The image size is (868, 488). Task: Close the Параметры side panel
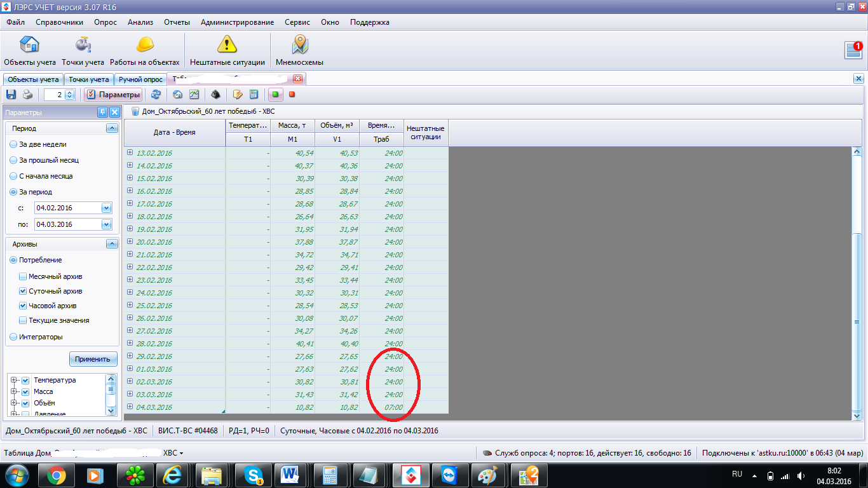coord(114,112)
